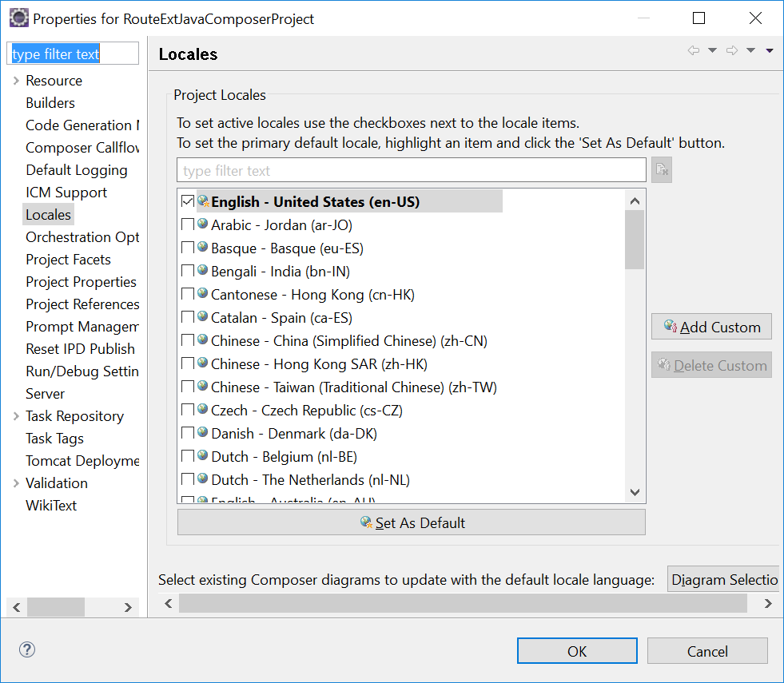Enable the Basque (eu-ES) locale checkbox

pos(188,248)
